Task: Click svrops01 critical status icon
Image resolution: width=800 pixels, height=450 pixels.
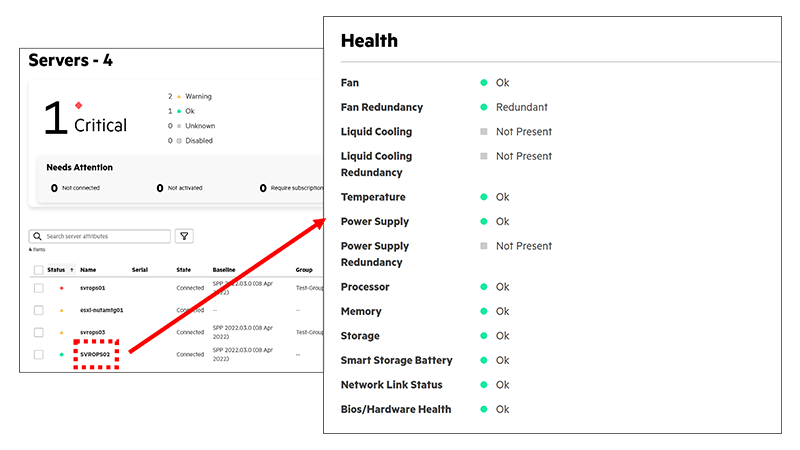Action: [x=62, y=288]
